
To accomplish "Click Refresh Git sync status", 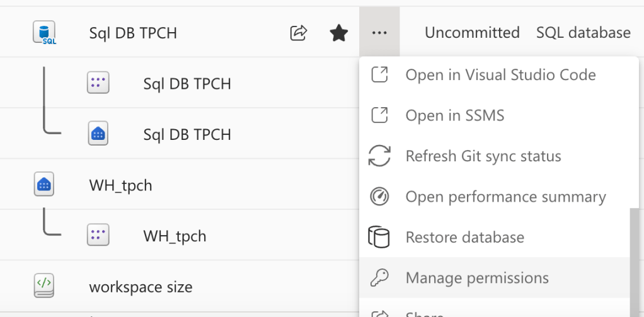I will click(x=483, y=156).
